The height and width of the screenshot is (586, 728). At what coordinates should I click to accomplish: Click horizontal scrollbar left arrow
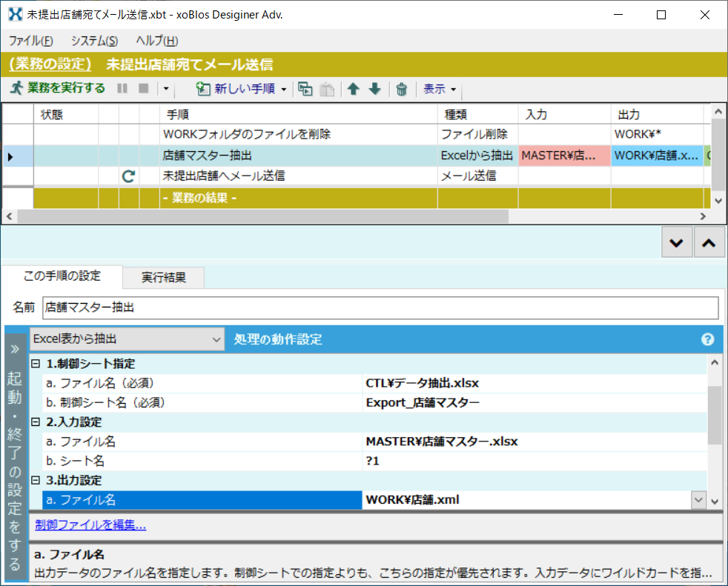9,216
